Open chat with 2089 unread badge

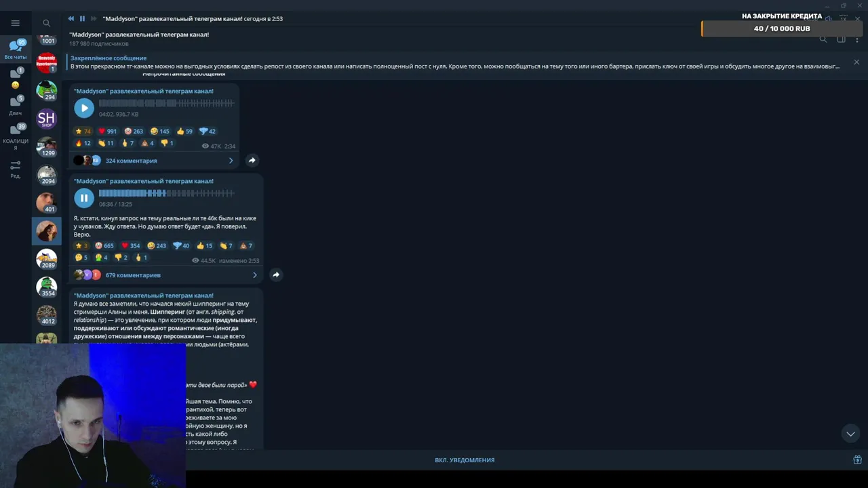pos(47,259)
